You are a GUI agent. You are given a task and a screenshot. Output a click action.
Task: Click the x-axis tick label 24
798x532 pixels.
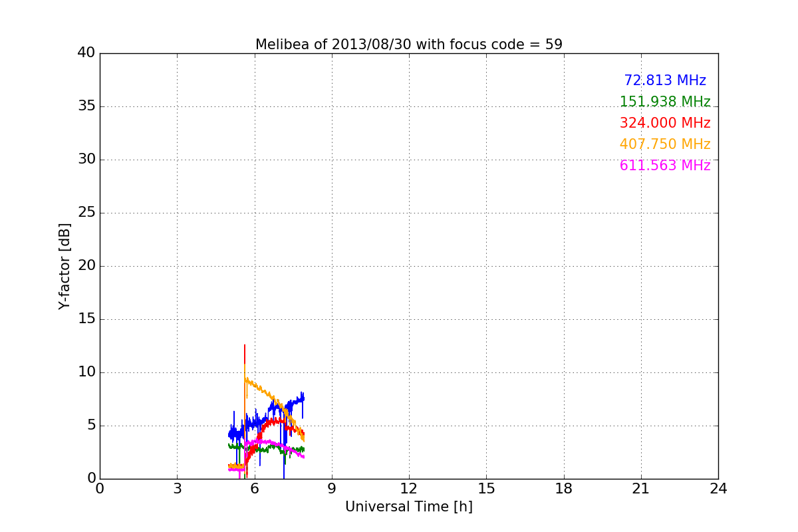(718, 489)
